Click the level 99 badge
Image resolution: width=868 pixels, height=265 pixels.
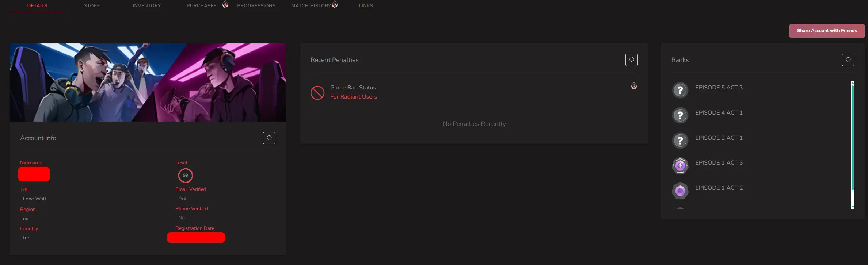(186, 176)
